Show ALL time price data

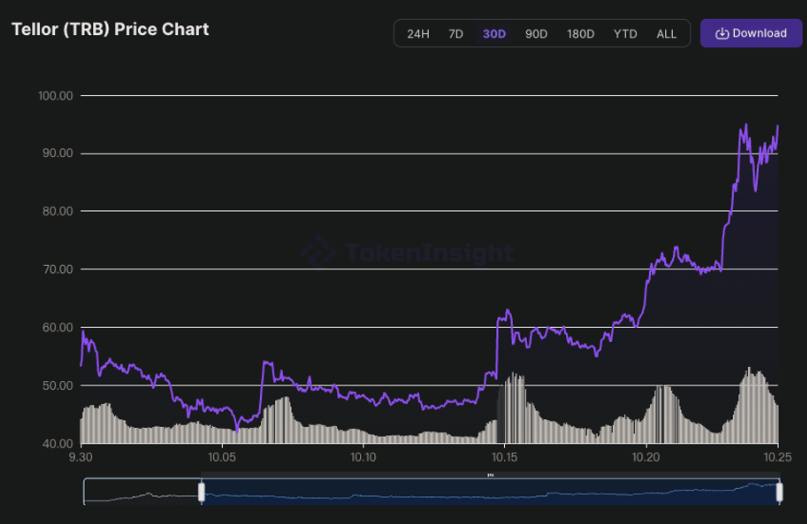pyautogui.click(x=666, y=34)
